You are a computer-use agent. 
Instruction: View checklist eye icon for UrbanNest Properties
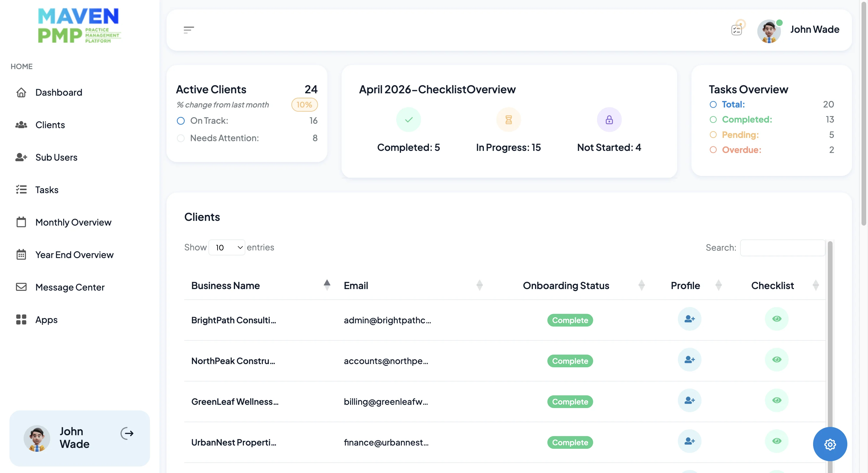[x=777, y=441]
